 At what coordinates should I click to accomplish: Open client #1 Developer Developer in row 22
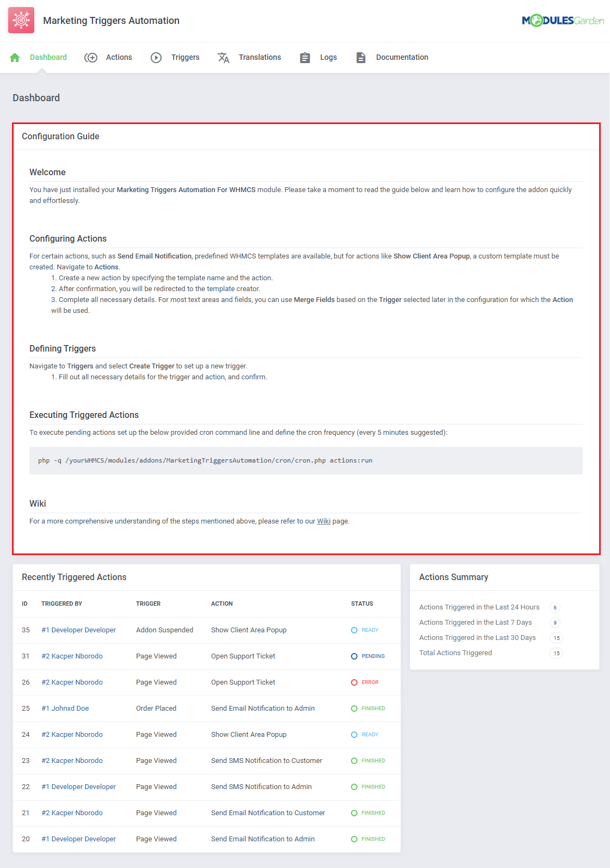click(78, 786)
